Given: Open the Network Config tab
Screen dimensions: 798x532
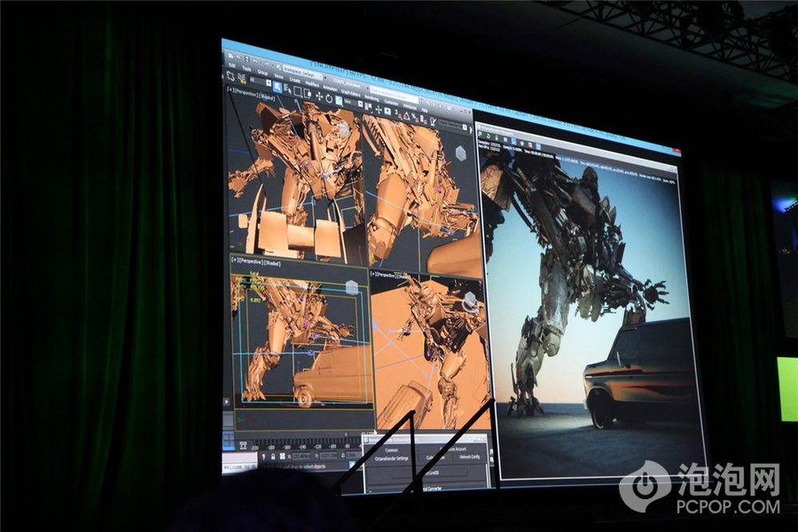Looking at the screenshot, I should click(469, 457).
